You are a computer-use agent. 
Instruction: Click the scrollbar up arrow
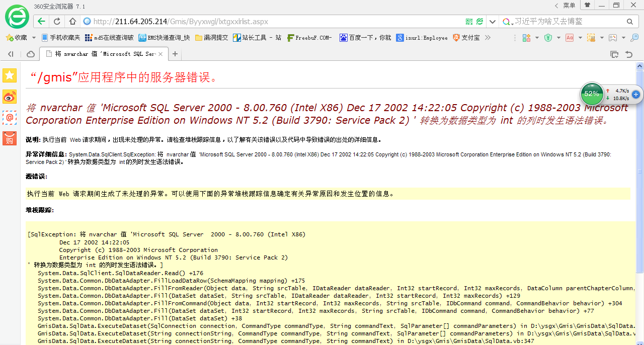coord(640,66)
